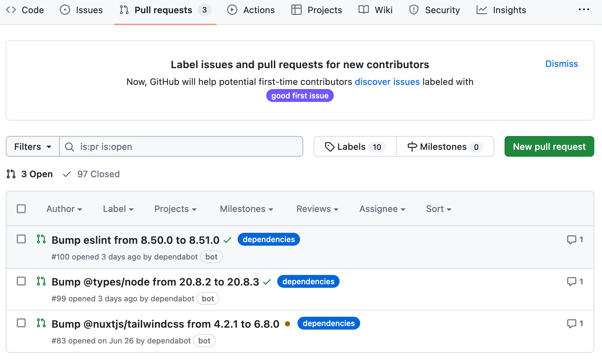Image resolution: width=602 pixels, height=364 pixels.
Task: Open the Code tab
Action: [x=25, y=10]
